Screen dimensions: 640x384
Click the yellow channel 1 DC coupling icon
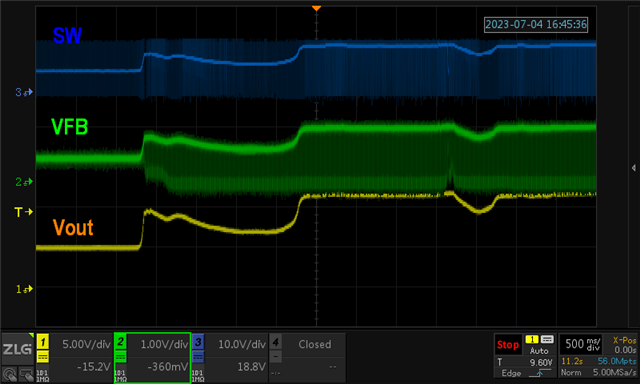click(43, 357)
